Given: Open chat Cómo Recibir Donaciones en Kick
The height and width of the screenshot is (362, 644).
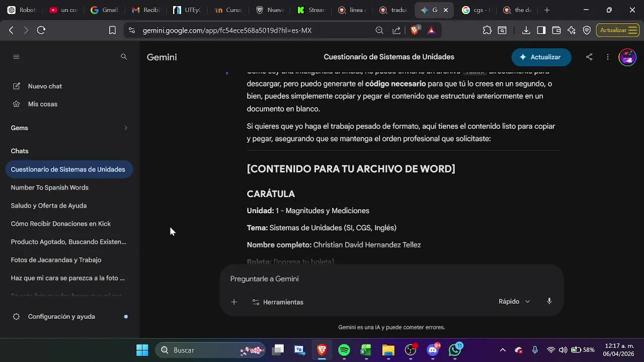Looking at the screenshot, I should (x=69, y=224).
